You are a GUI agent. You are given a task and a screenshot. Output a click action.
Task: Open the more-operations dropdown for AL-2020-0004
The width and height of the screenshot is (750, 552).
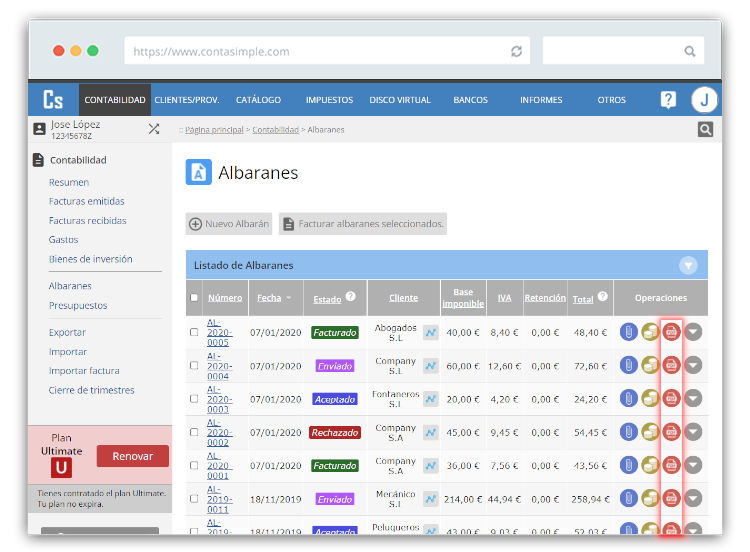[x=693, y=365]
